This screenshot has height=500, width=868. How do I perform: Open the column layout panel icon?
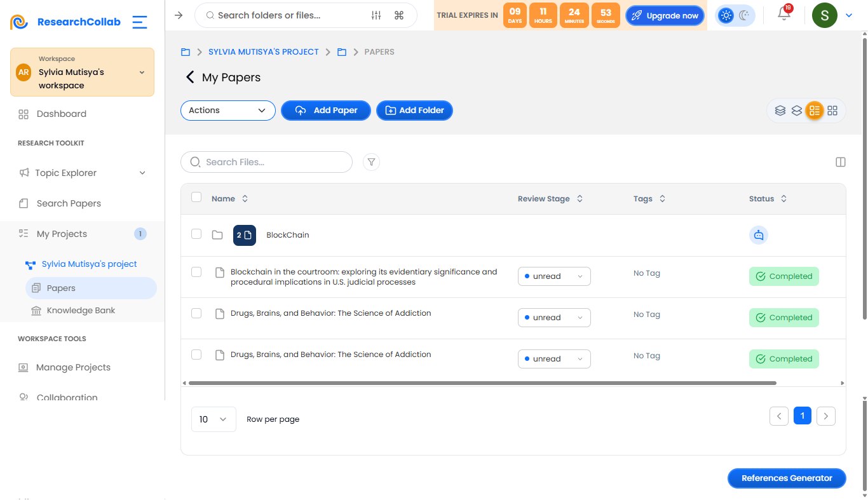[841, 162]
